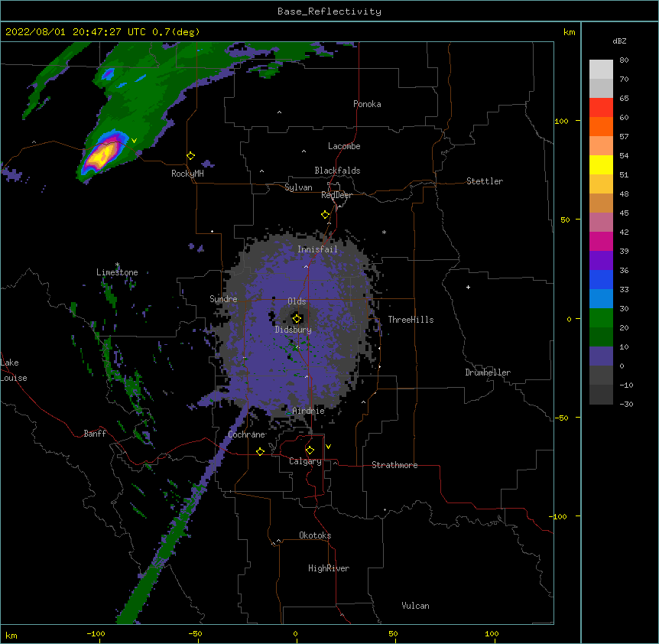The height and width of the screenshot is (644, 659).
Task: Click the RockyMH label
Action: coord(187,174)
